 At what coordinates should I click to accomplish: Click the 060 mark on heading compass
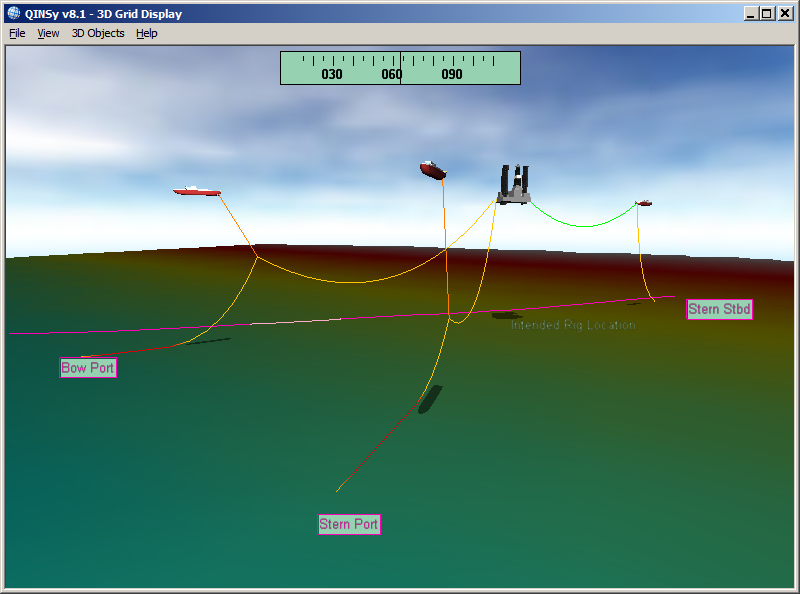click(x=392, y=74)
